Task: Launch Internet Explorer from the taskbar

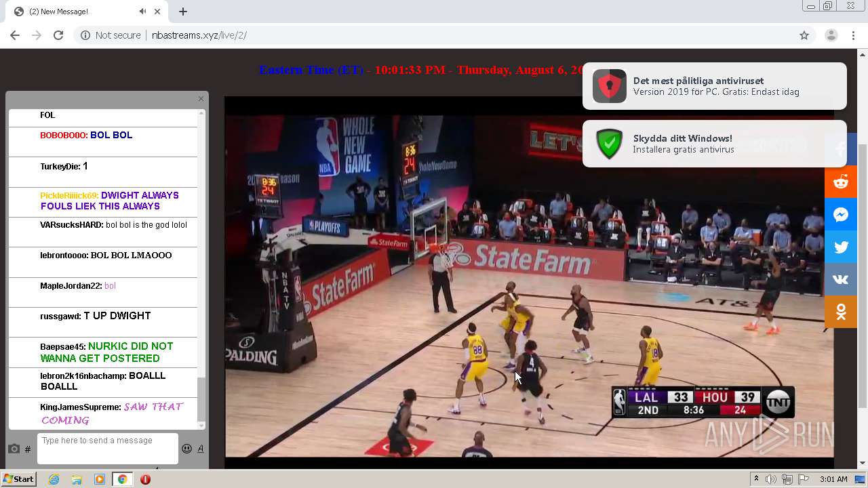Action: click(x=54, y=479)
